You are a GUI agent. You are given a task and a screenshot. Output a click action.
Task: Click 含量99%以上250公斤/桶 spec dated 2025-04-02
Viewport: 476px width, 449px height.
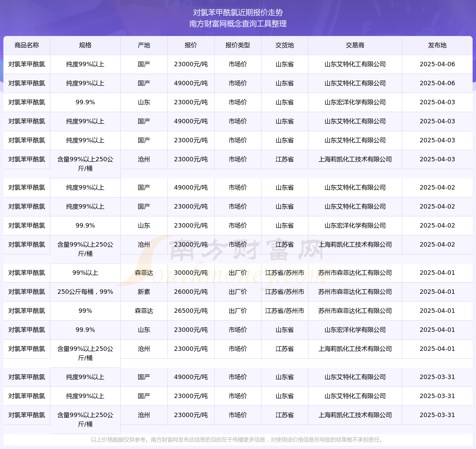click(85, 249)
